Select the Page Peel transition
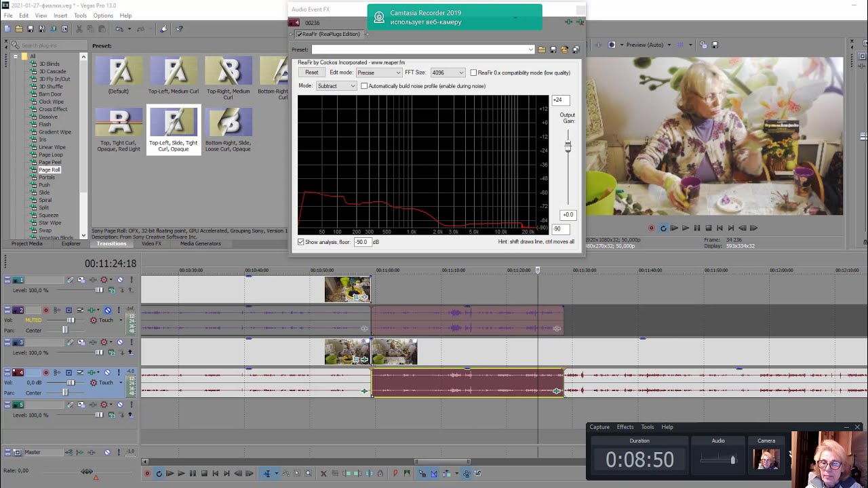The image size is (868, 488). tap(50, 162)
